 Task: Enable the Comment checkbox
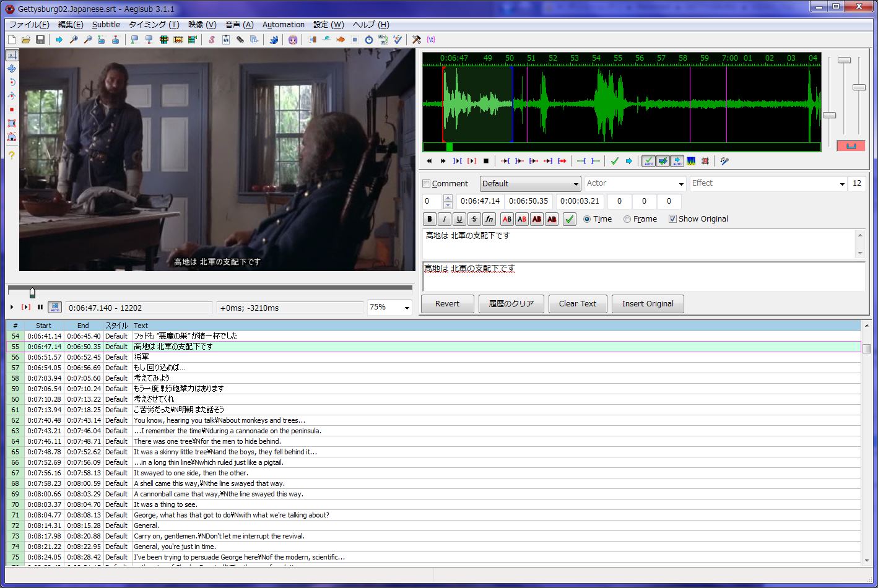click(x=426, y=184)
